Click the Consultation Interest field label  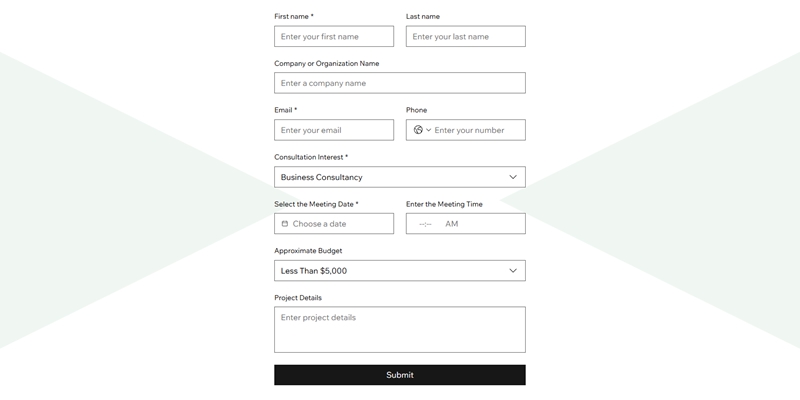[x=310, y=157]
